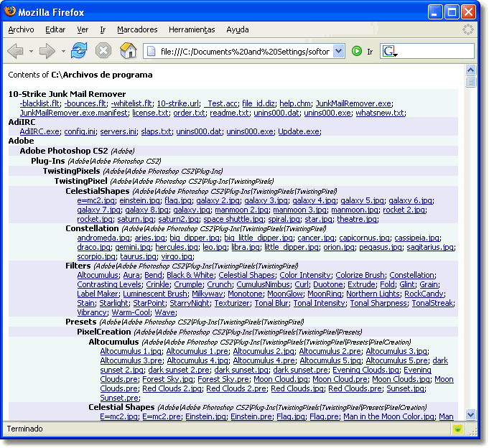Image resolution: width=489 pixels, height=448 pixels.
Task: Click the Back arrow navigation button
Action: [15, 51]
